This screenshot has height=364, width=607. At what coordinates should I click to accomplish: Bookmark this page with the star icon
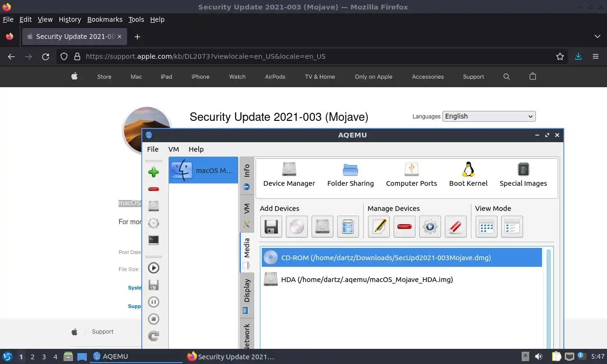click(x=560, y=56)
